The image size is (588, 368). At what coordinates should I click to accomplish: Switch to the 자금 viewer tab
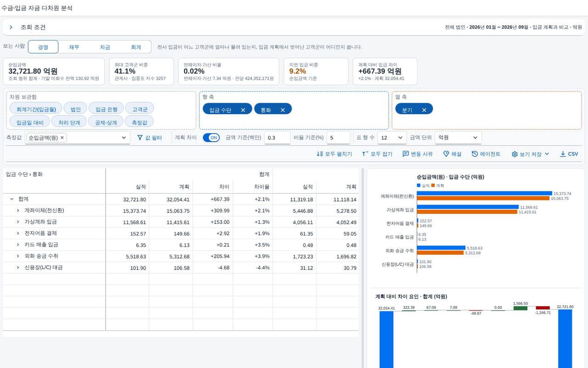105,47
